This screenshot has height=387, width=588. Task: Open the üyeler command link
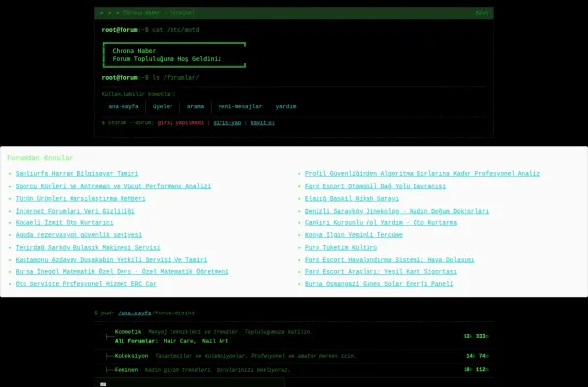pos(163,106)
